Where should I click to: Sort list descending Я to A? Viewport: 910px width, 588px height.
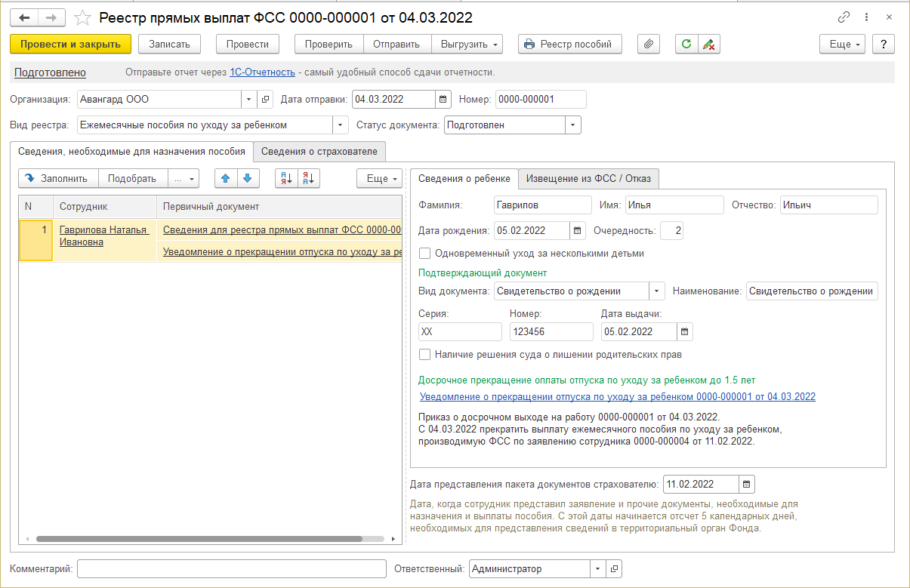click(x=309, y=179)
